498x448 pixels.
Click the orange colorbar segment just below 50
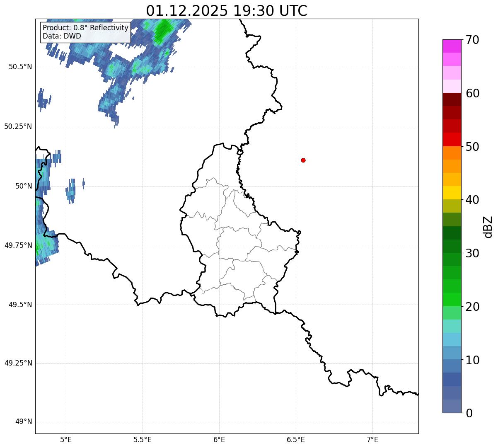pos(452,153)
